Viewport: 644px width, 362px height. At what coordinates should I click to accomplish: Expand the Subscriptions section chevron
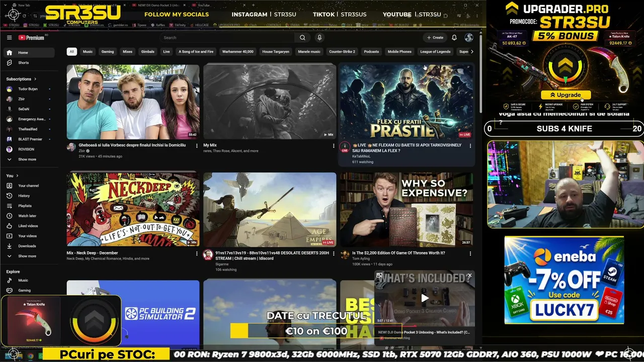[36, 79]
